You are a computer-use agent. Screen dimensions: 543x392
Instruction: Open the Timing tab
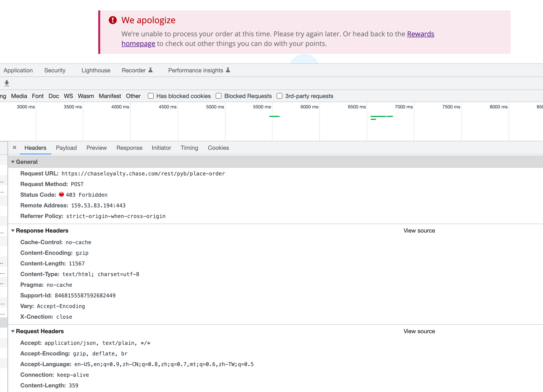coord(189,148)
